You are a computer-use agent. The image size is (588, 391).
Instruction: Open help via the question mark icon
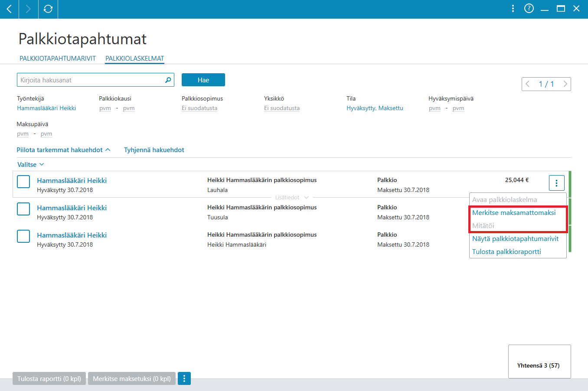(529, 8)
